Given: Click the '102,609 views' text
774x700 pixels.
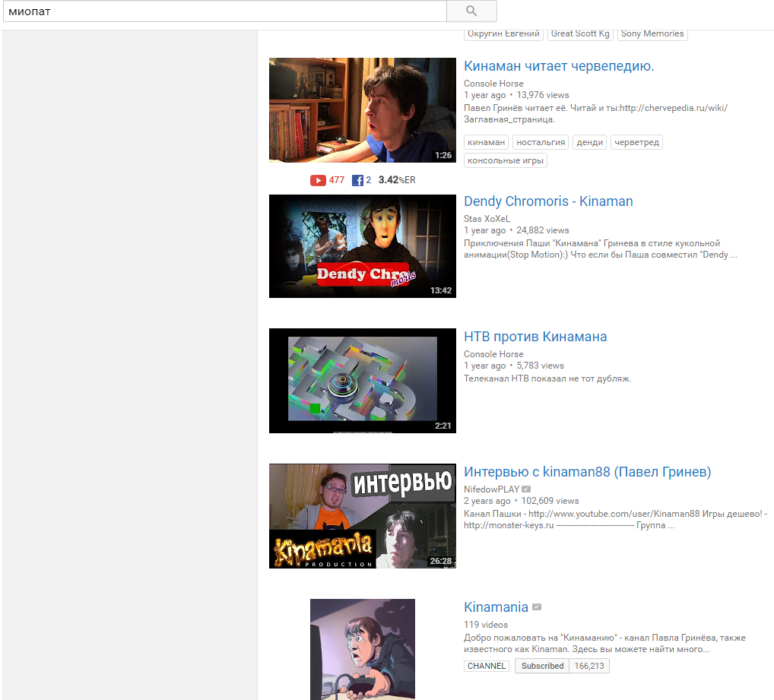Looking at the screenshot, I should tap(550, 501).
